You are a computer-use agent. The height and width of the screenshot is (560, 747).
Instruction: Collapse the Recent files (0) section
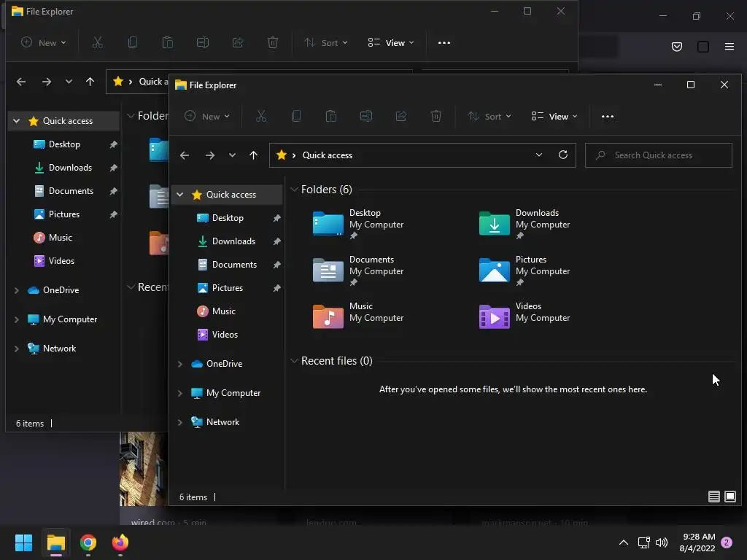point(294,360)
